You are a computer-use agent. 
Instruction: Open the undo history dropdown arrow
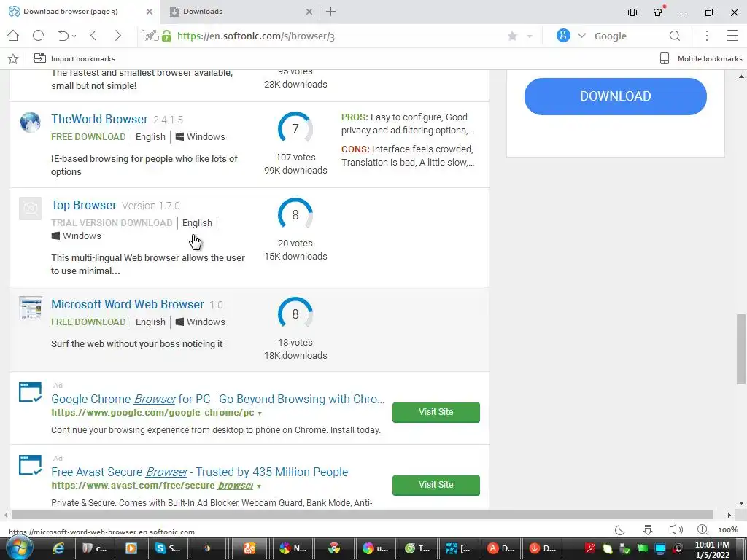(74, 36)
